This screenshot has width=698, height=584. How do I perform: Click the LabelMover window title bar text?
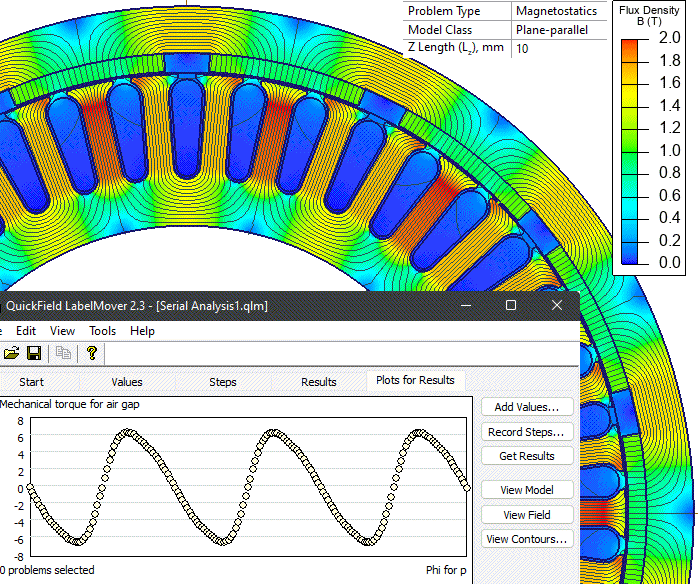tap(137, 306)
